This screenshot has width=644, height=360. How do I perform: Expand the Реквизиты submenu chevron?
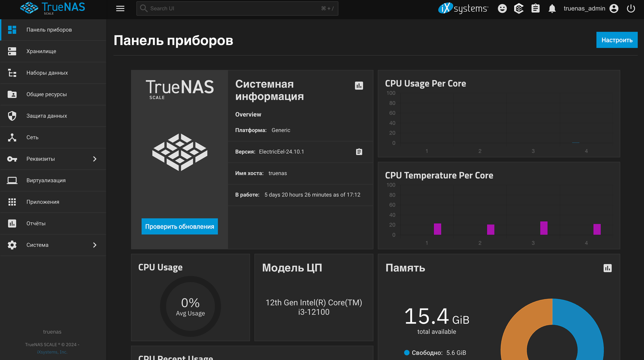coord(95,159)
